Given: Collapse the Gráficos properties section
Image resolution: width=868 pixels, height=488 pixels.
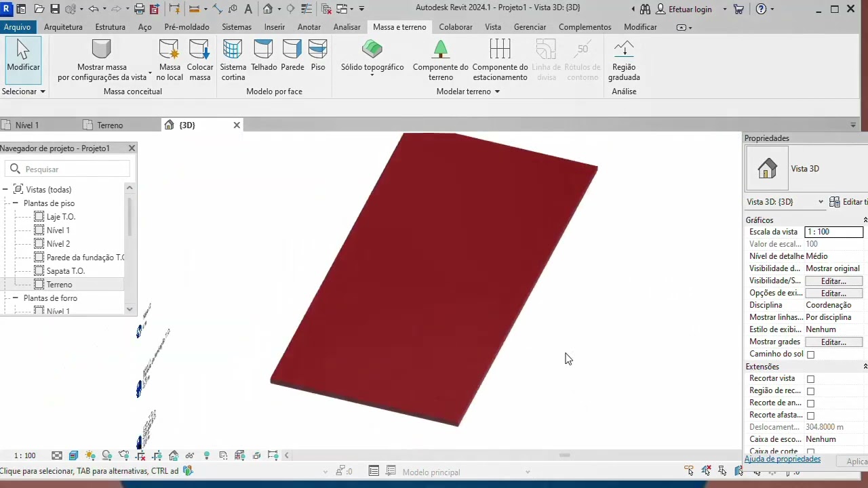Looking at the screenshot, I should click(865, 220).
